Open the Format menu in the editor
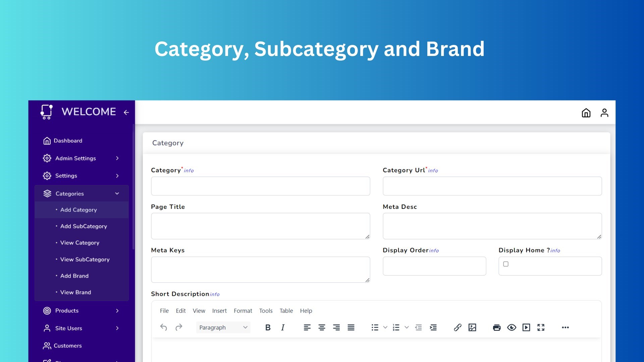 (243, 311)
